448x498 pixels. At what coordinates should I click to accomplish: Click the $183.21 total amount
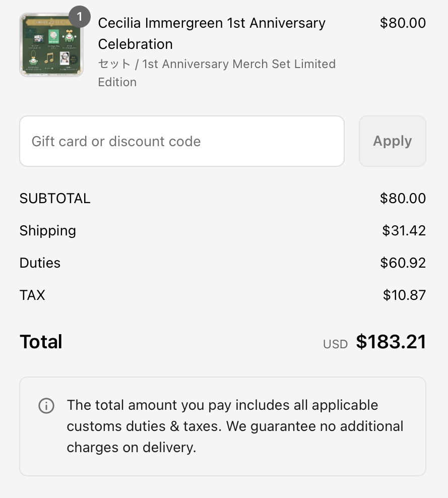391,342
